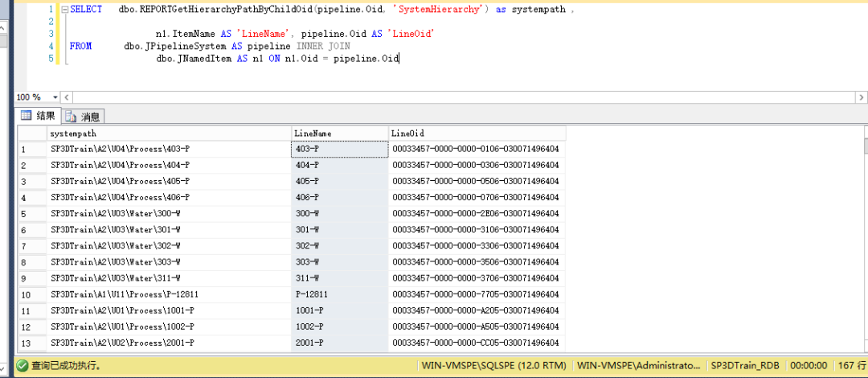Click the green success checkmark status icon
The height and width of the screenshot is (378, 868).
tap(23, 366)
